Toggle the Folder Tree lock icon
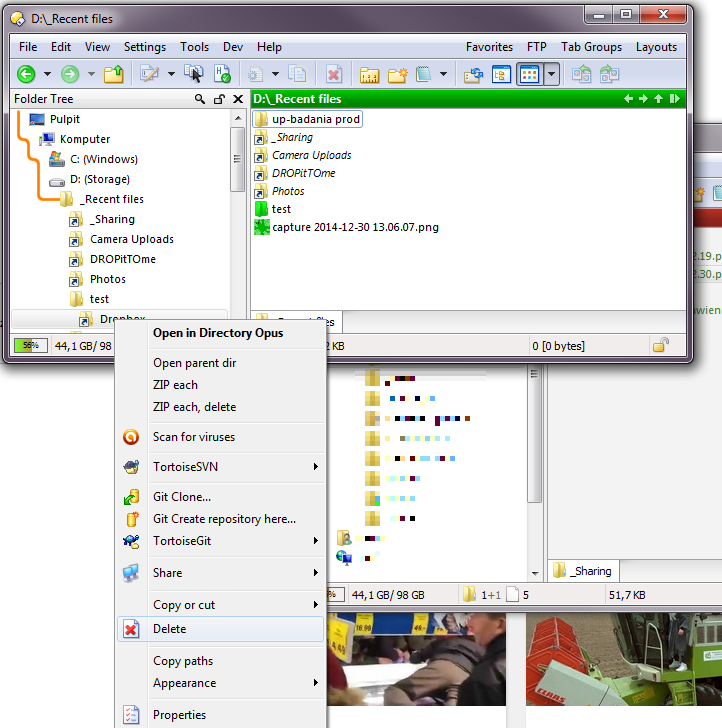Image resolution: width=722 pixels, height=728 pixels. [x=219, y=99]
